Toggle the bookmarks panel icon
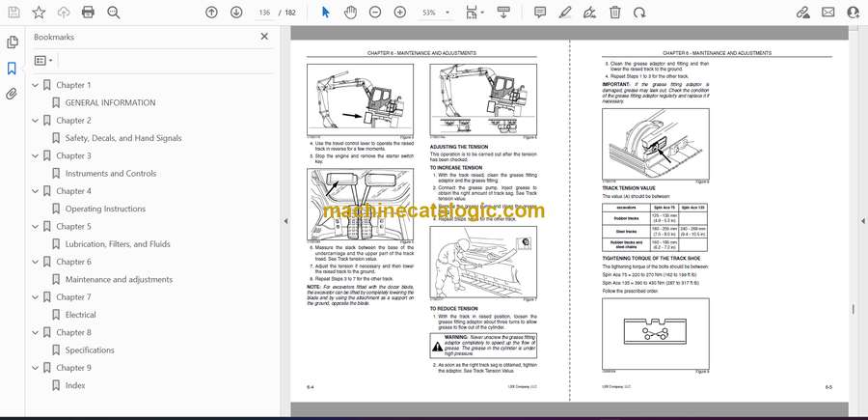 coord(12,69)
